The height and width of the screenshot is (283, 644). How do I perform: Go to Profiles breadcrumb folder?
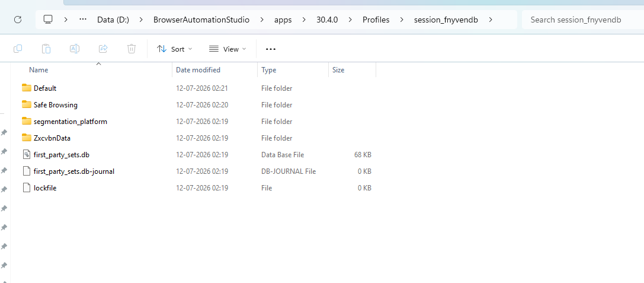tap(376, 20)
